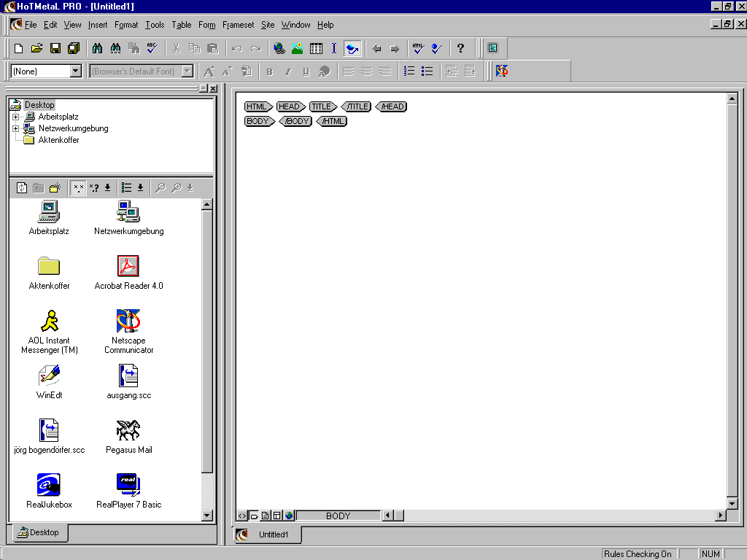747x560 pixels.
Task: Expand the Arbeitsplatz tree node
Action: point(16,117)
